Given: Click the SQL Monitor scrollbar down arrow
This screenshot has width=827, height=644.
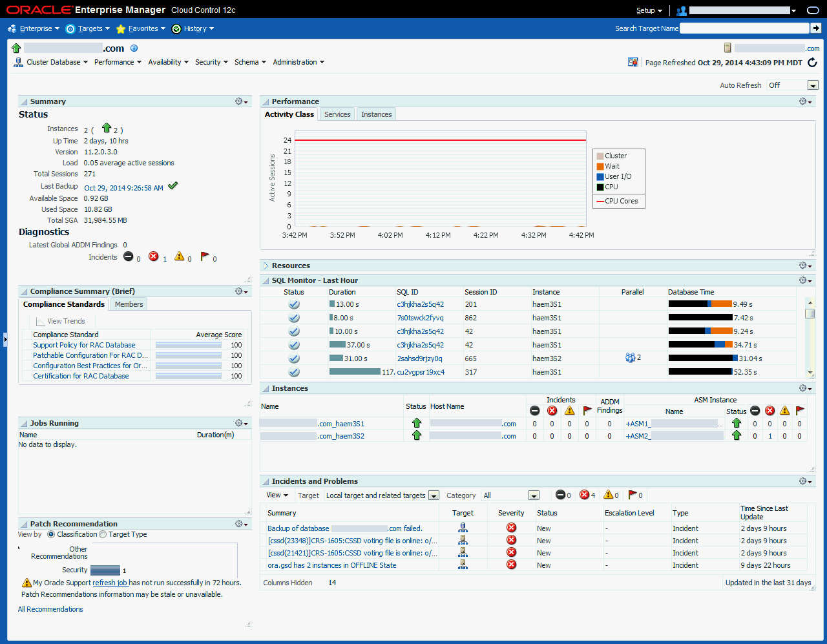Looking at the screenshot, I should (x=810, y=373).
